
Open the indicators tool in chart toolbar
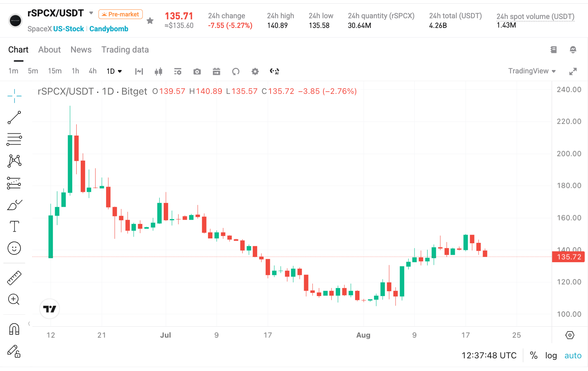click(x=139, y=72)
